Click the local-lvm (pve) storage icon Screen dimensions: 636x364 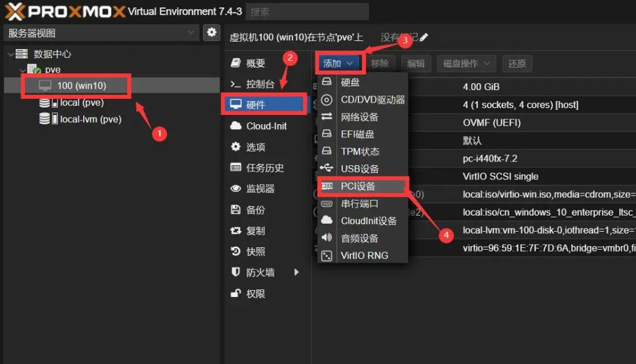coord(48,119)
